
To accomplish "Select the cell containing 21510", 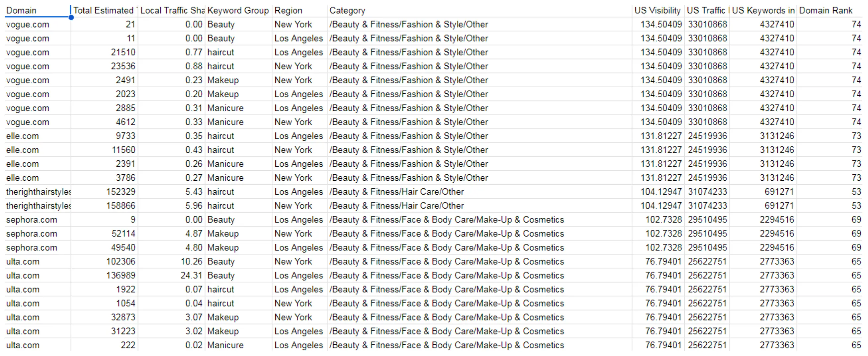I will pos(105,52).
